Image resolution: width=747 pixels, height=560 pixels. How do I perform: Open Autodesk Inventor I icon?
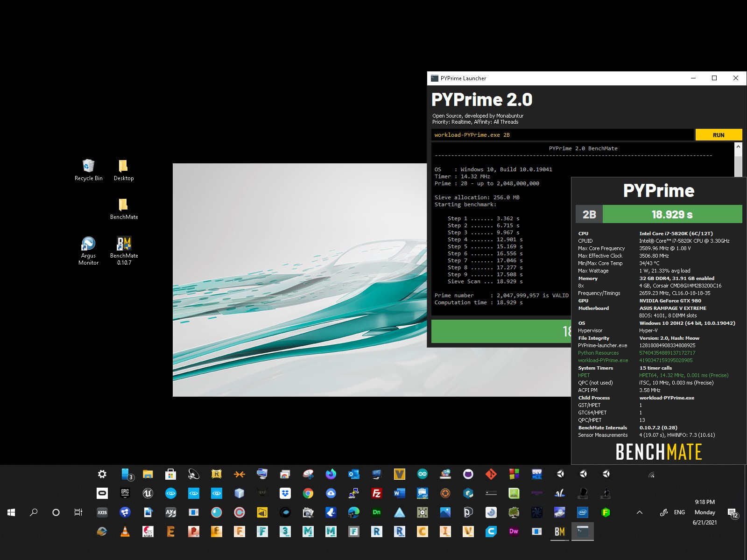coord(445,532)
